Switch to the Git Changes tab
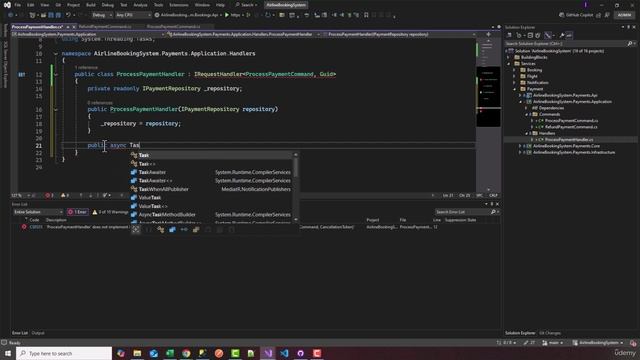This screenshot has height=360, width=640. [550, 333]
